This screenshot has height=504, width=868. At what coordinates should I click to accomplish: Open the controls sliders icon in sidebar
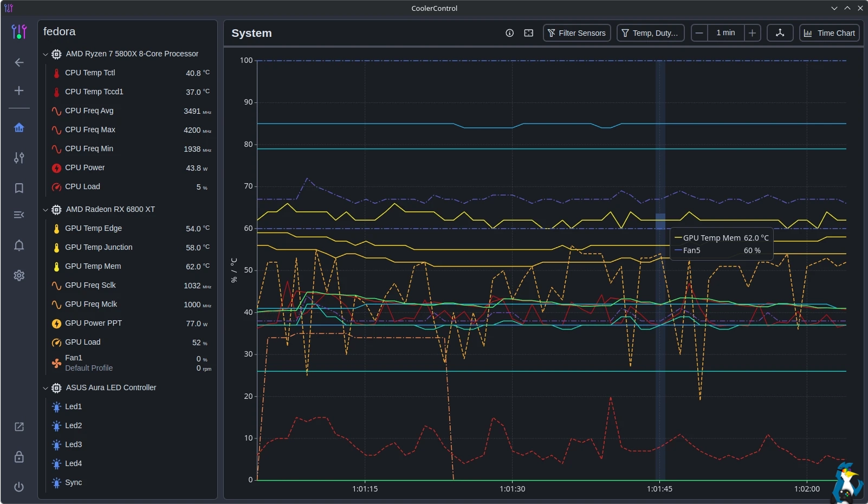pyautogui.click(x=19, y=158)
